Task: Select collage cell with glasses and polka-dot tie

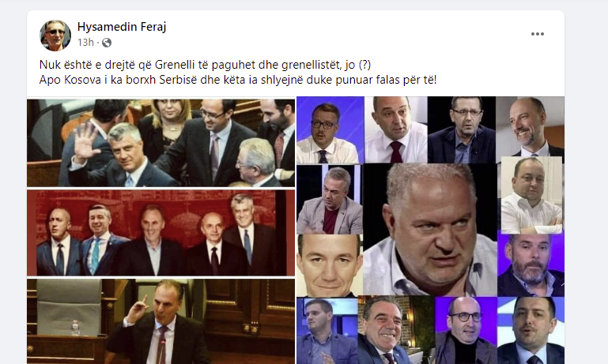Action: 330,130
